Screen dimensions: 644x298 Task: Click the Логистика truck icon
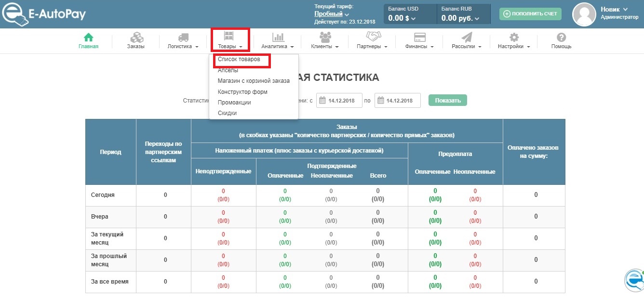click(183, 37)
